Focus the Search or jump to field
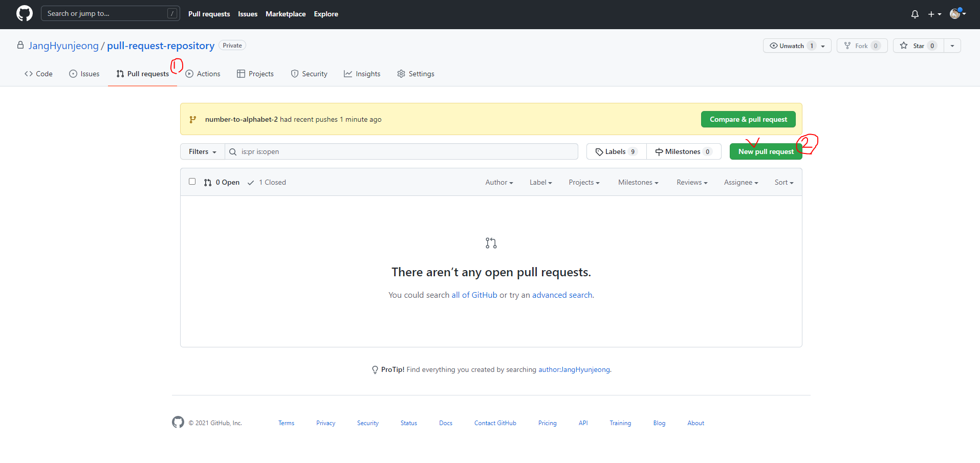The width and height of the screenshot is (980, 463). click(x=110, y=13)
